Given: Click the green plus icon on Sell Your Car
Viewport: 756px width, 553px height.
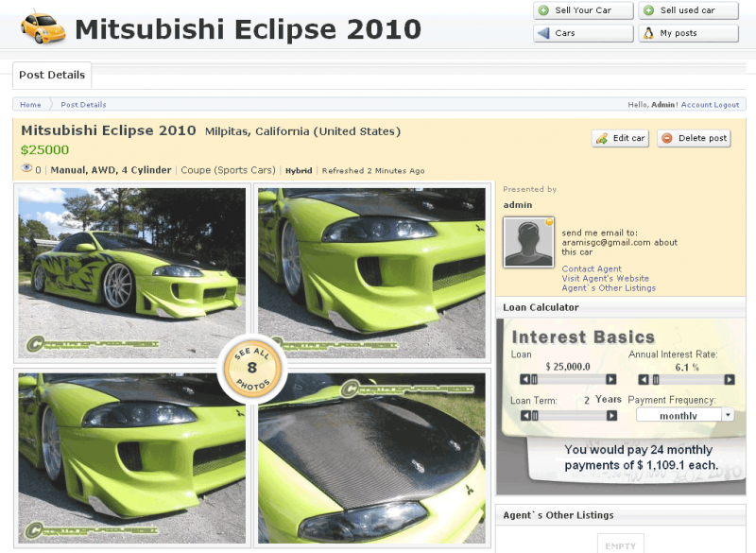Looking at the screenshot, I should [x=543, y=10].
